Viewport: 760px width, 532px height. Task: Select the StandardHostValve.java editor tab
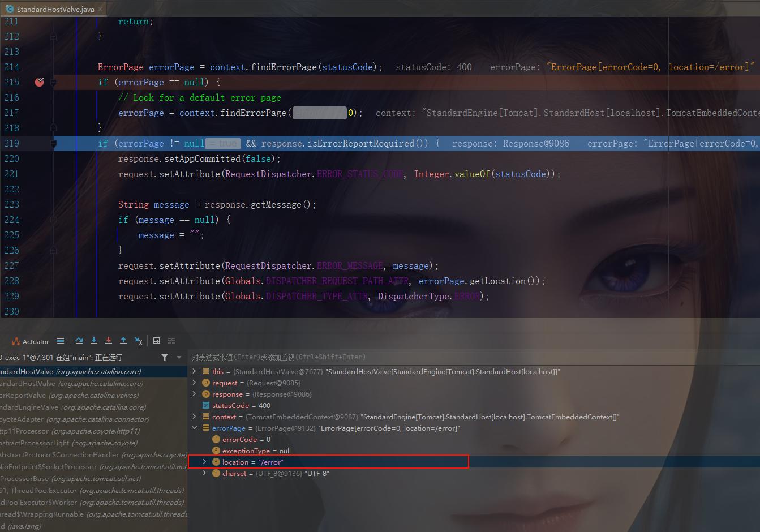54,9
